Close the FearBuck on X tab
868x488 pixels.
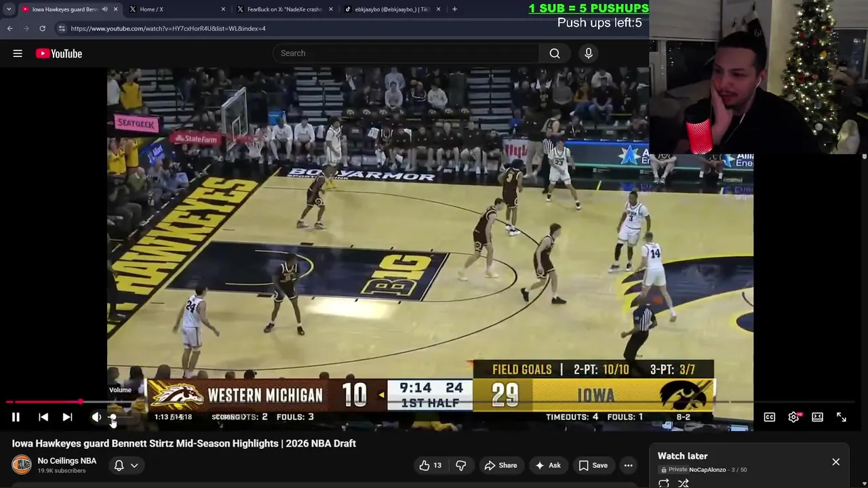pos(331,9)
